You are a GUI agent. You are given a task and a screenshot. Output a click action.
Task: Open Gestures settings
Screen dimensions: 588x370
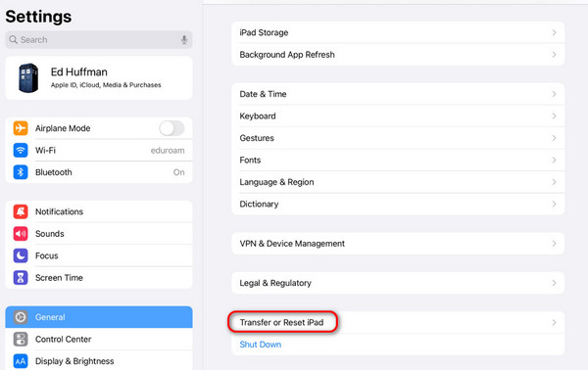point(398,138)
